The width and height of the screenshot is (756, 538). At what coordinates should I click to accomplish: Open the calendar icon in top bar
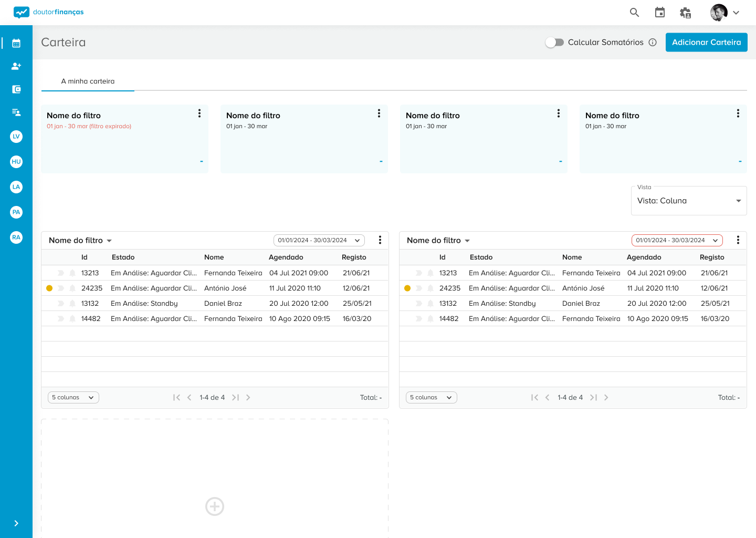pos(660,13)
